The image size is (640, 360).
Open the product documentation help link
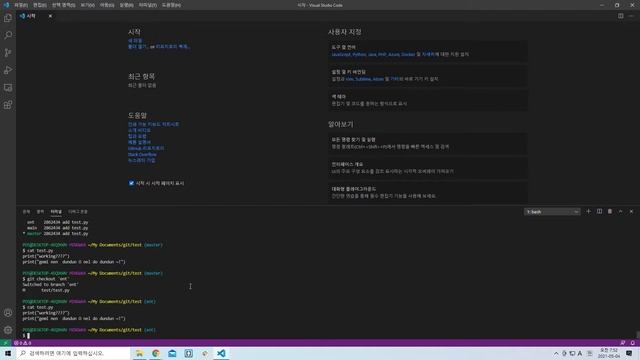[139, 142]
